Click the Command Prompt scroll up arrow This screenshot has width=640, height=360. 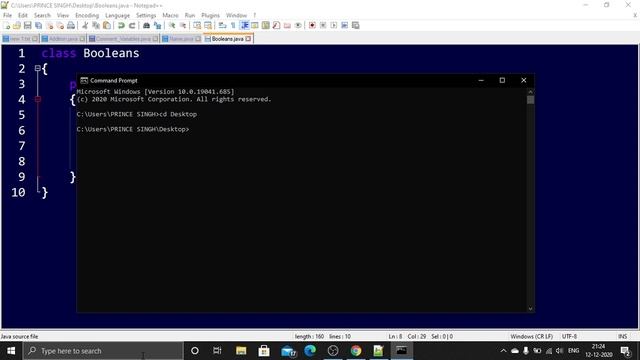(530, 91)
